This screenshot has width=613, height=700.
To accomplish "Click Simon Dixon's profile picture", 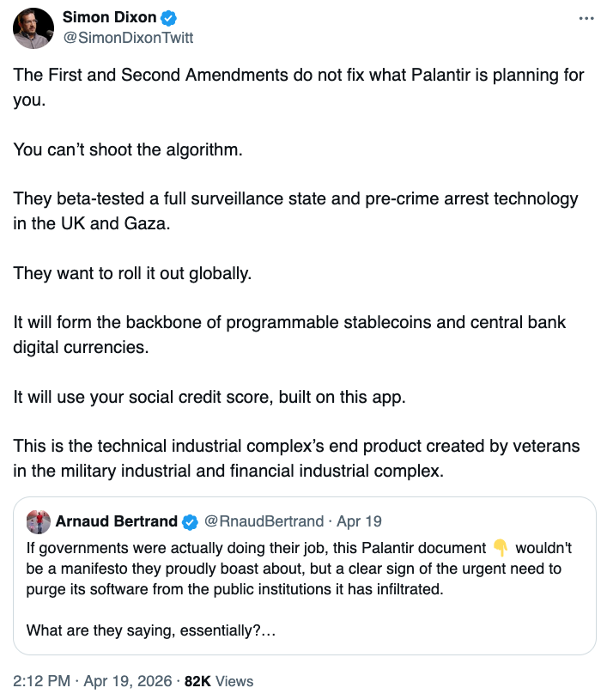I will click(33, 28).
